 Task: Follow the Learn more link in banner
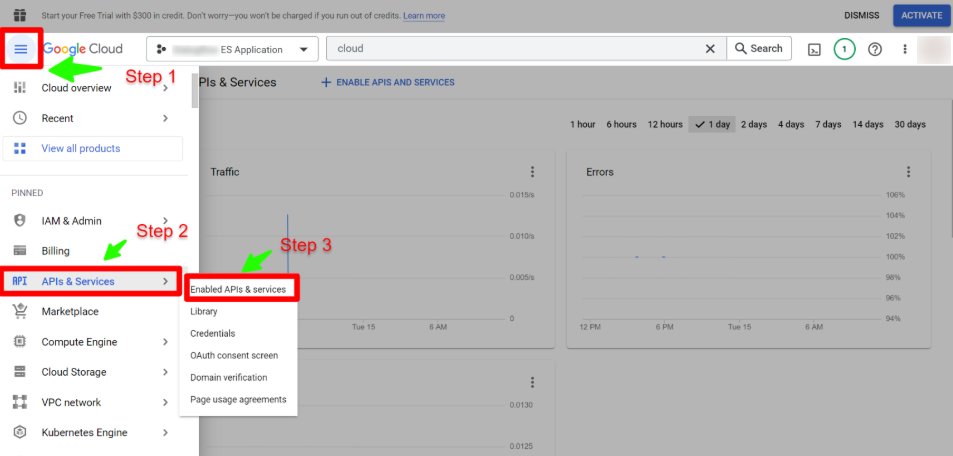pos(424,16)
